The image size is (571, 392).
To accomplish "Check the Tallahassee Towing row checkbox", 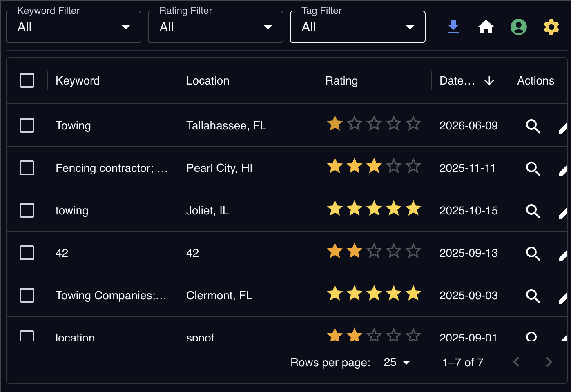I will click(27, 125).
